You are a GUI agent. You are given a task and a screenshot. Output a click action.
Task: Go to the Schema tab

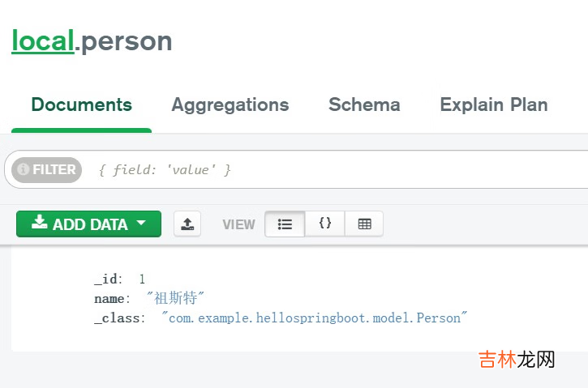[x=364, y=105]
